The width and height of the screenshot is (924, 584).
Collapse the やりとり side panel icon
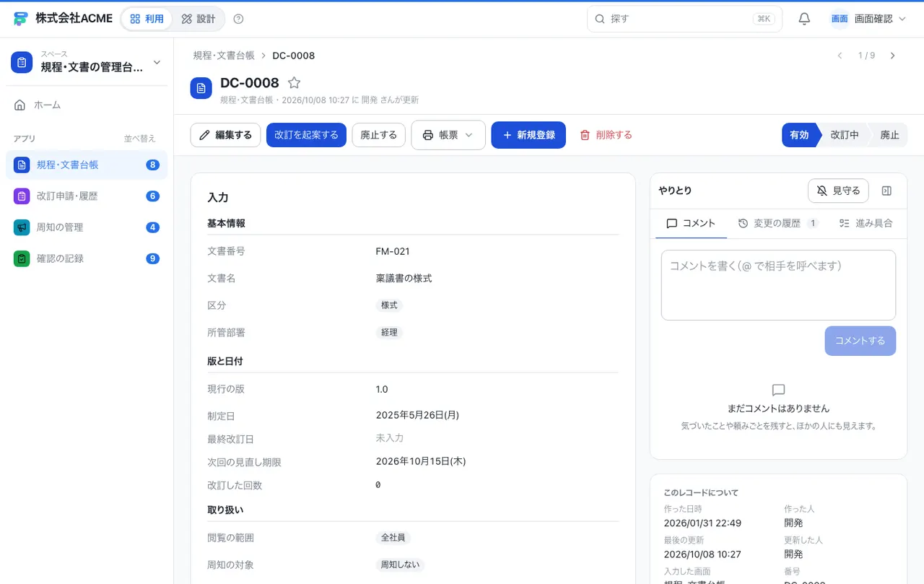click(x=887, y=191)
